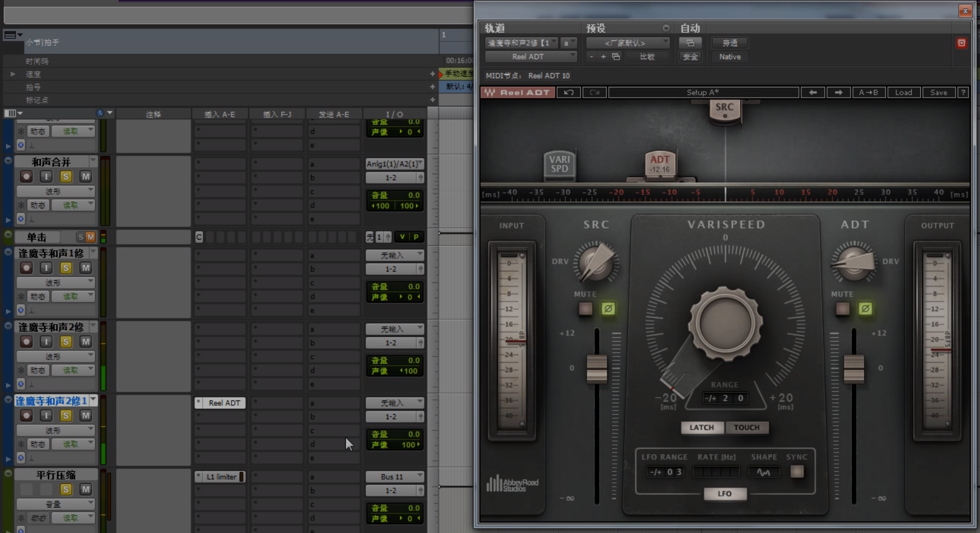The width and height of the screenshot is (980, 533).
Task: Toggle the SRC phase invert button
Action: 608,309
